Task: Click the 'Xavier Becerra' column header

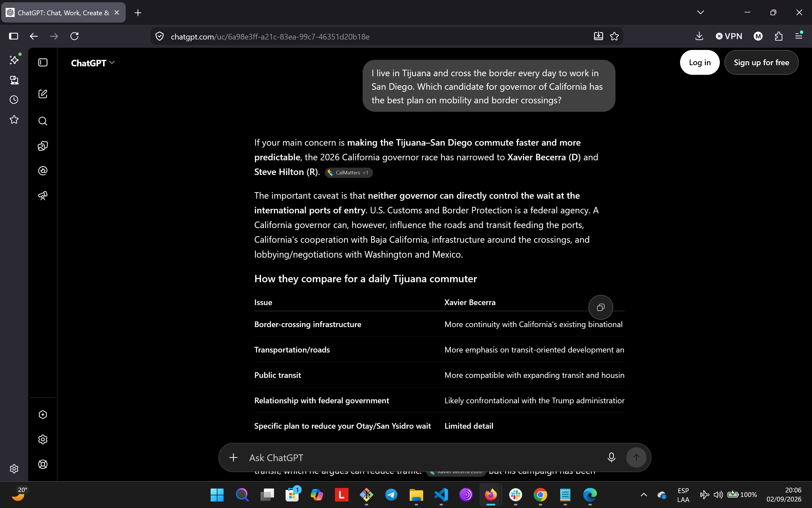Action: [x=470, y=302]
